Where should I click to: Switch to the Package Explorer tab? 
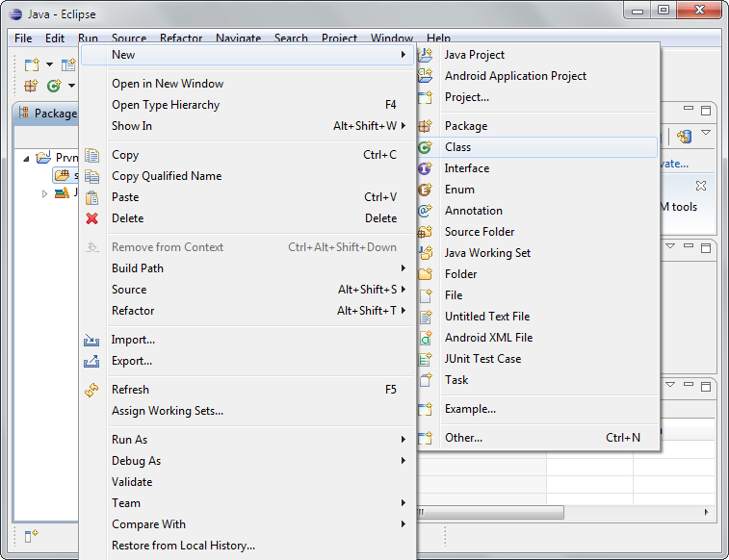point(47,114)
